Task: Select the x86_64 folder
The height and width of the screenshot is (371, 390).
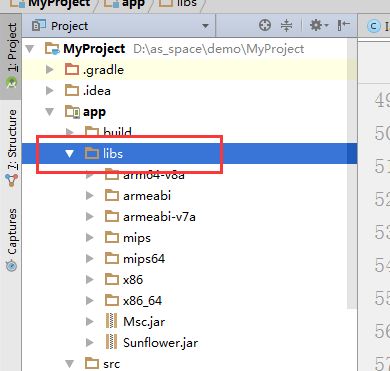Action: pos(143,301)
